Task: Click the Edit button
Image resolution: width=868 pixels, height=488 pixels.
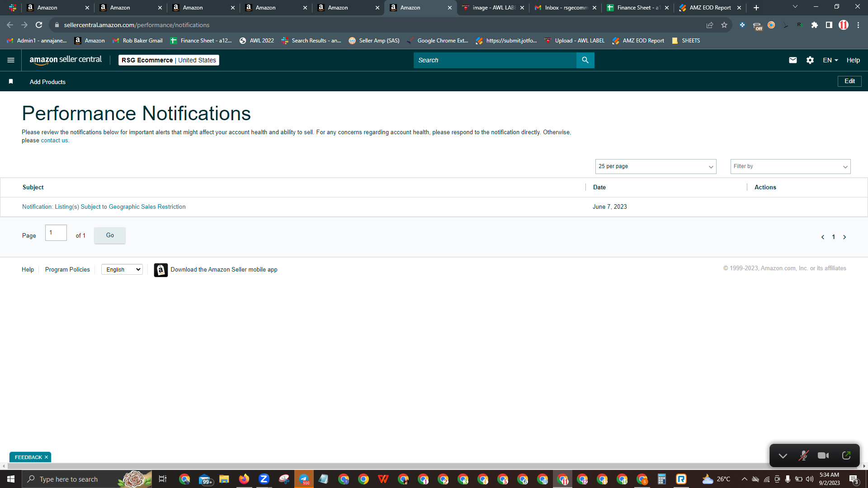Action: [849, 81]
